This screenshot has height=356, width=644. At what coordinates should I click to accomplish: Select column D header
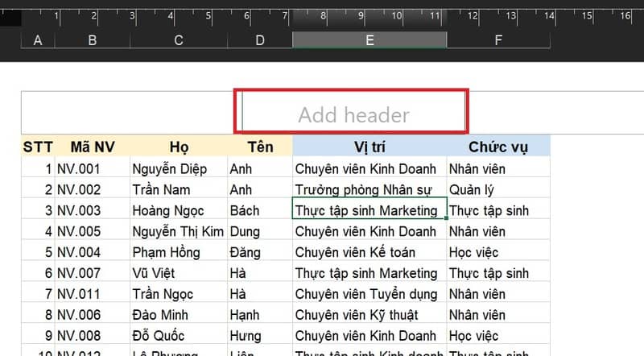tap(260, 40)
